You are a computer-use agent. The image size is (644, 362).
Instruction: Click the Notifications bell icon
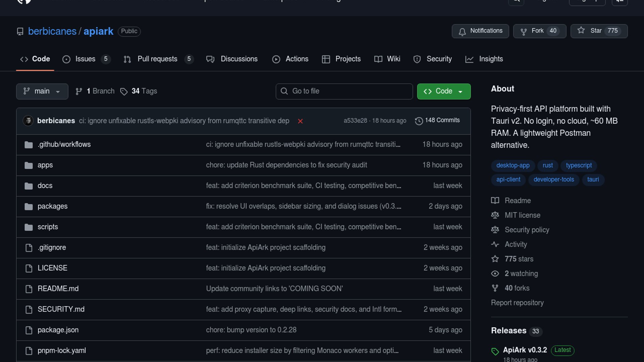click(462, 31)
